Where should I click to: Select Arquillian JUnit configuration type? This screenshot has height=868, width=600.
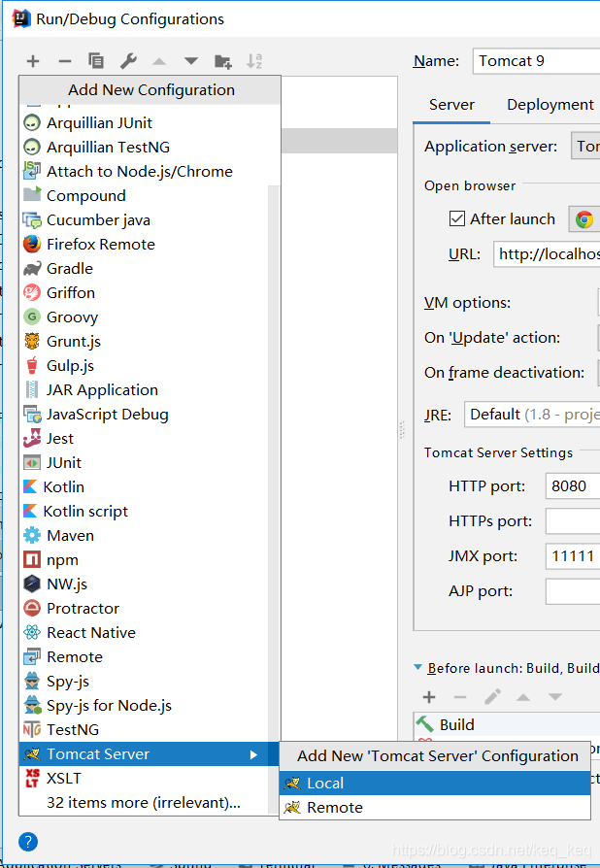150,123
